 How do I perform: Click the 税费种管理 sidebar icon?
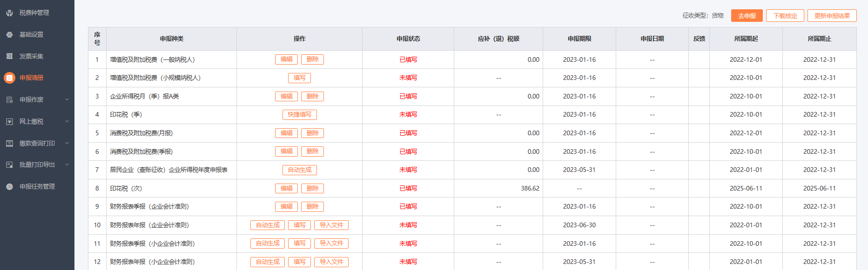[x=9, y=13]
